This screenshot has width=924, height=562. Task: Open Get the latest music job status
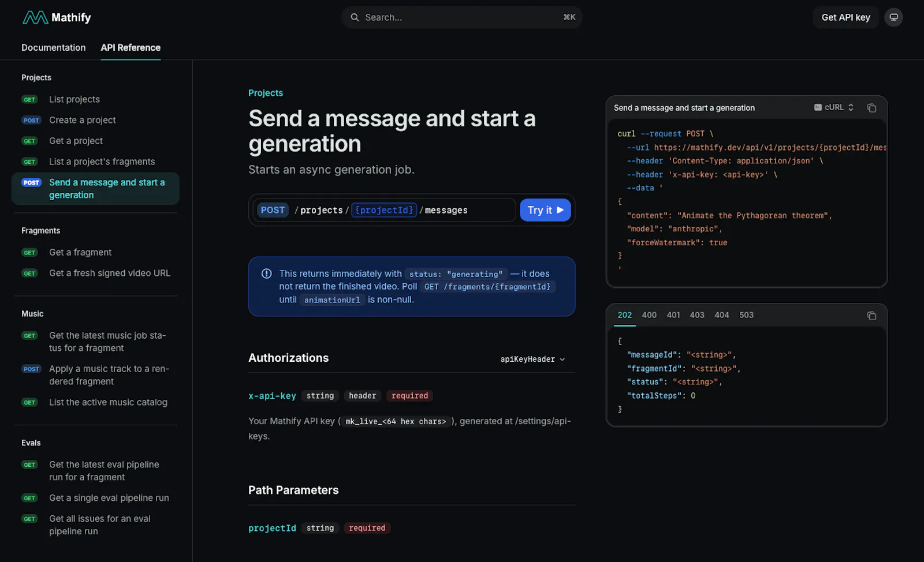(95, 342)
